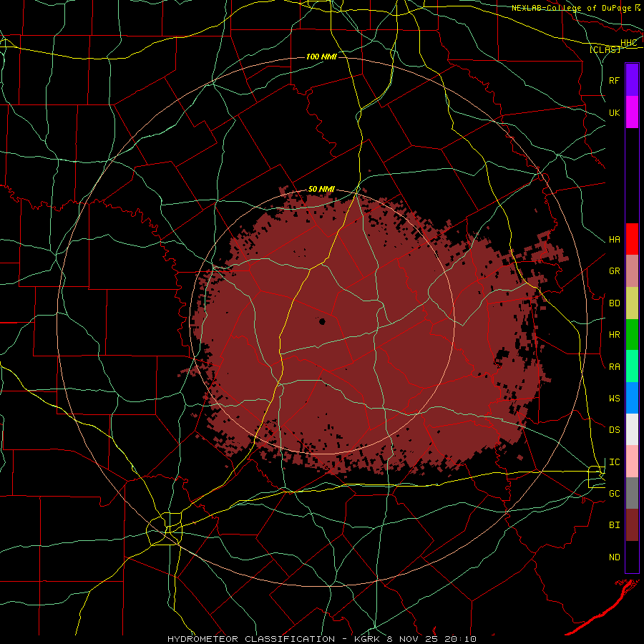
Task: Click the WS legend label
Action: tap(614, 399)
